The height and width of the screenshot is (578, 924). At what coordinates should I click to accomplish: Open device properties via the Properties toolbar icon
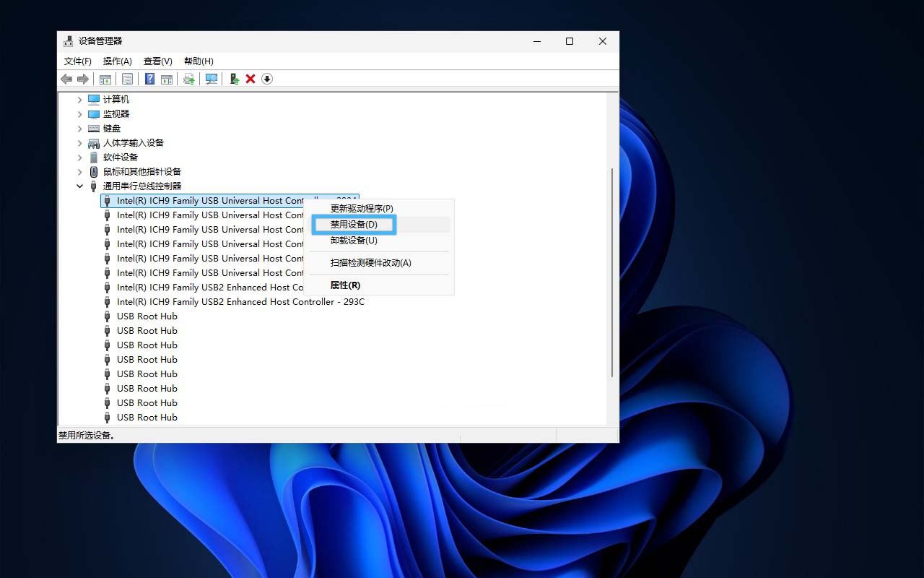point(127,79)
